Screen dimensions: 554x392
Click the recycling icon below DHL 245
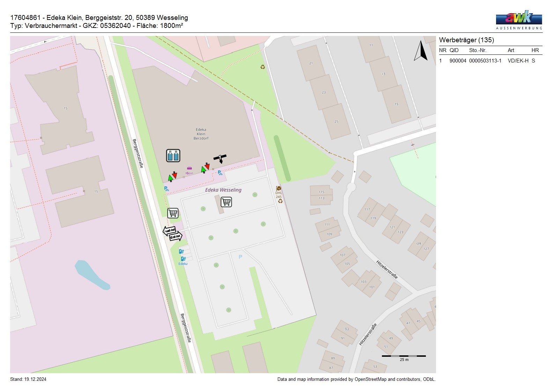point(280,201)
